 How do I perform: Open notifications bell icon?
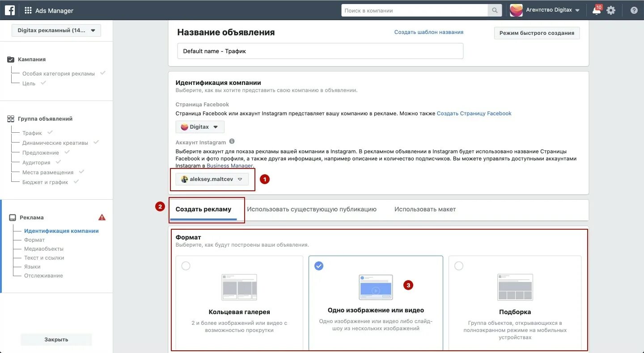click(597, 10)
